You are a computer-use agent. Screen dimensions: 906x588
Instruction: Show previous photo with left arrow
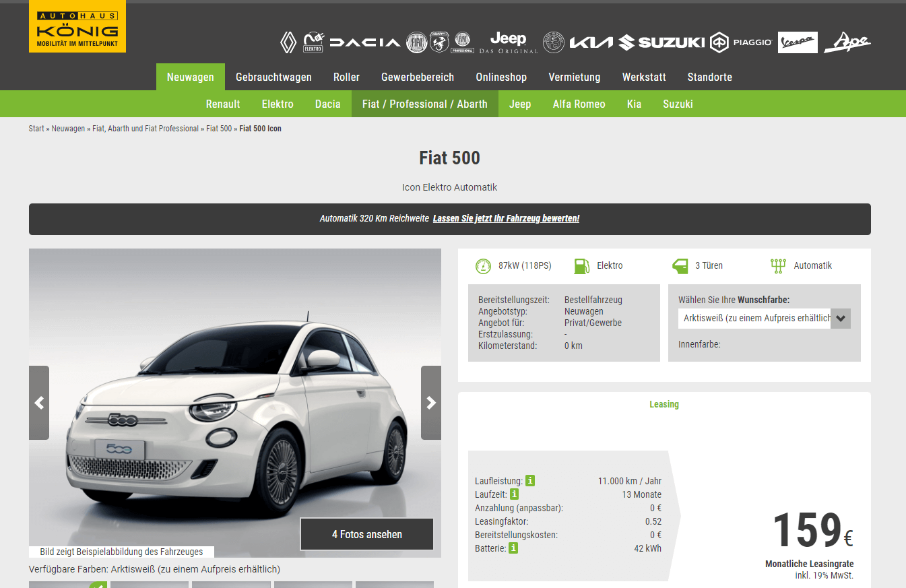pos(39,403)
